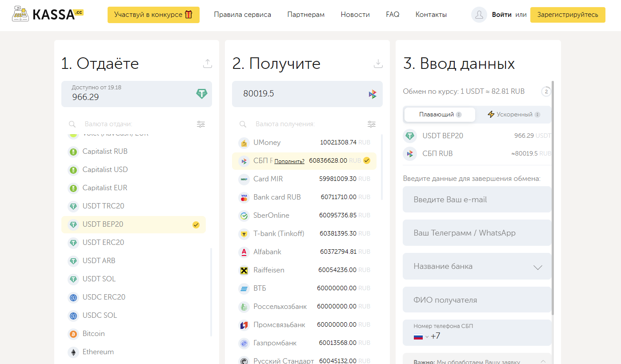The width and height of the screenshot is (621, 364).
Task: Click the Пополнить? link
Action: (x=289, y=161)
